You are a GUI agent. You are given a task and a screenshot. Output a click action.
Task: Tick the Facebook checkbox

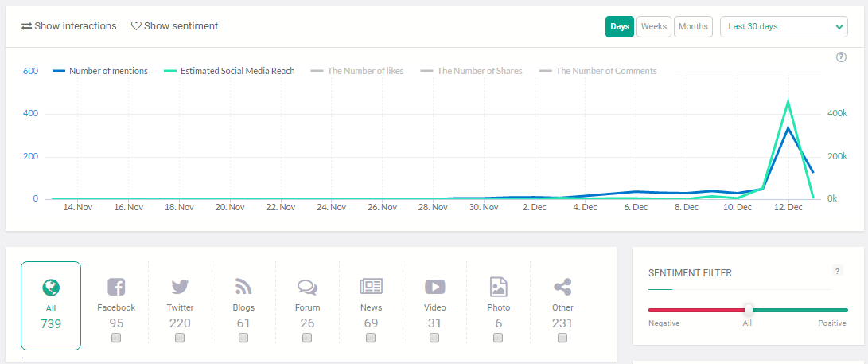coord(116,338)
